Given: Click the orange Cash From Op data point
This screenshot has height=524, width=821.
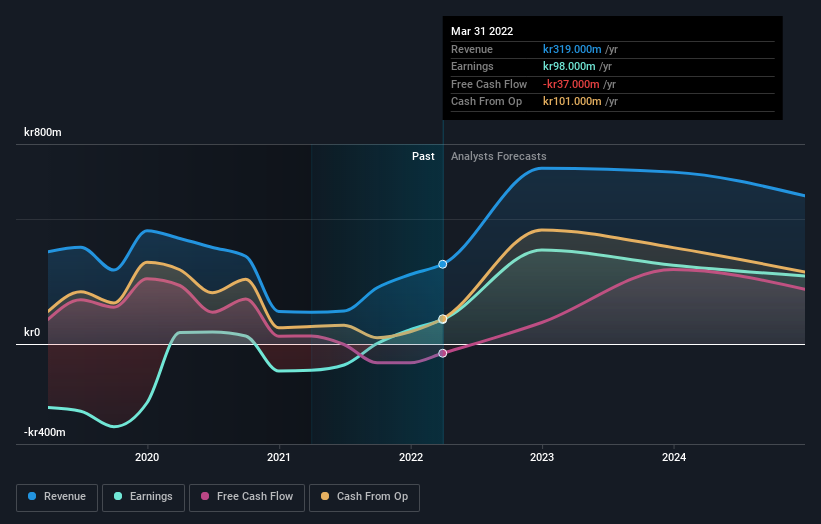Looking at the screenshot, I should coord(442,319).
